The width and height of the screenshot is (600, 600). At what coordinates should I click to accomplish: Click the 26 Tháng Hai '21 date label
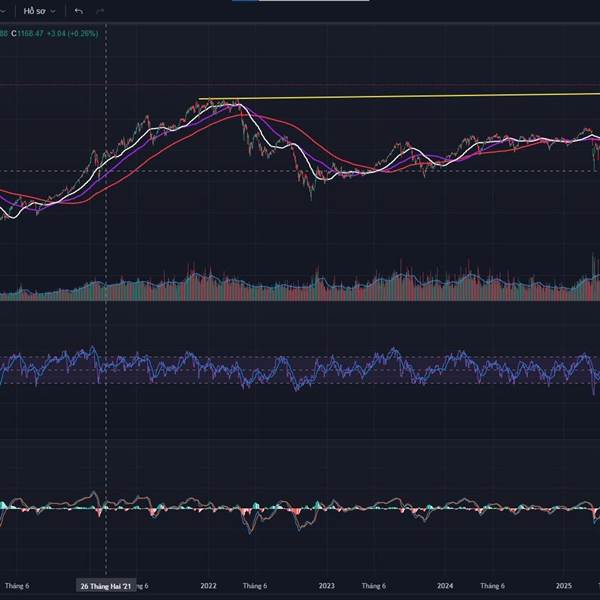(x=106, y=586)
